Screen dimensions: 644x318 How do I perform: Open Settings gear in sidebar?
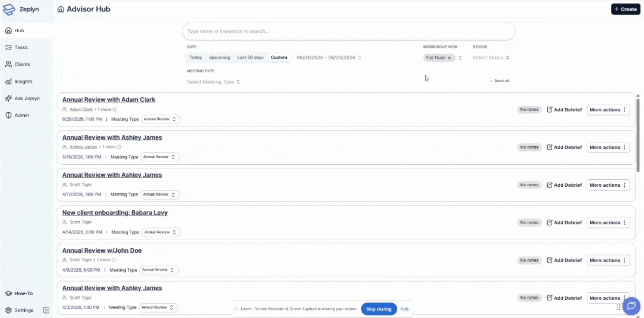[20, 310]
